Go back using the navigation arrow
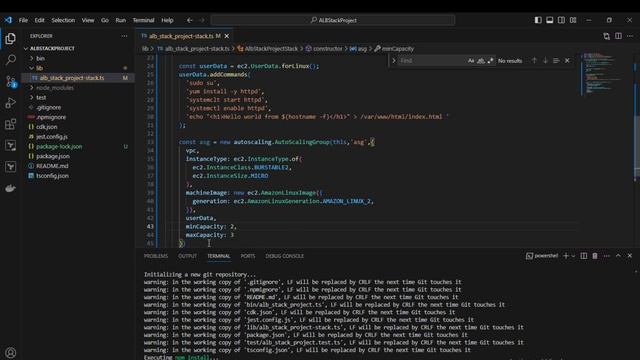Viewport: 640px width, 360px height. [x=190, y=20]
